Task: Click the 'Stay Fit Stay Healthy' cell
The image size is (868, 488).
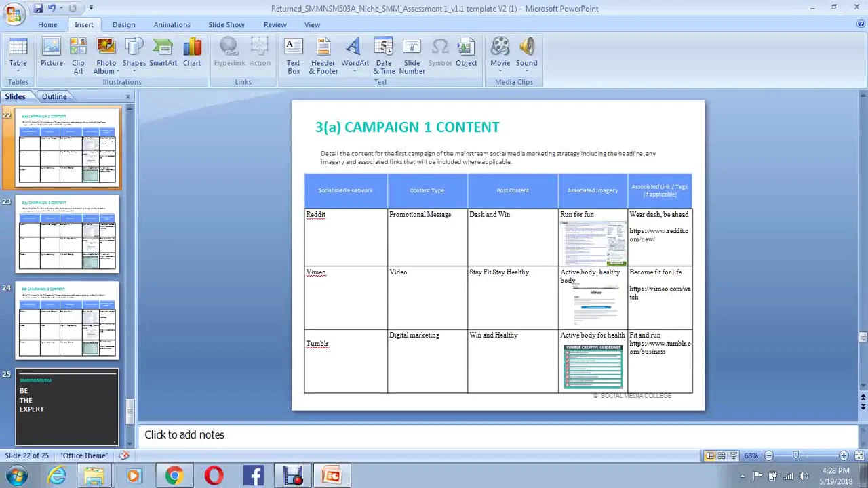Action: pos(513,298)
